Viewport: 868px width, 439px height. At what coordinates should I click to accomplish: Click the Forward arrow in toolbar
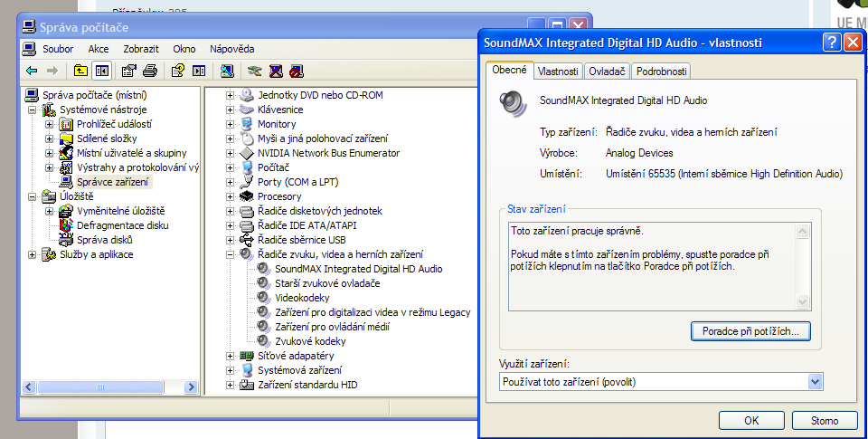tap(52, 71)
